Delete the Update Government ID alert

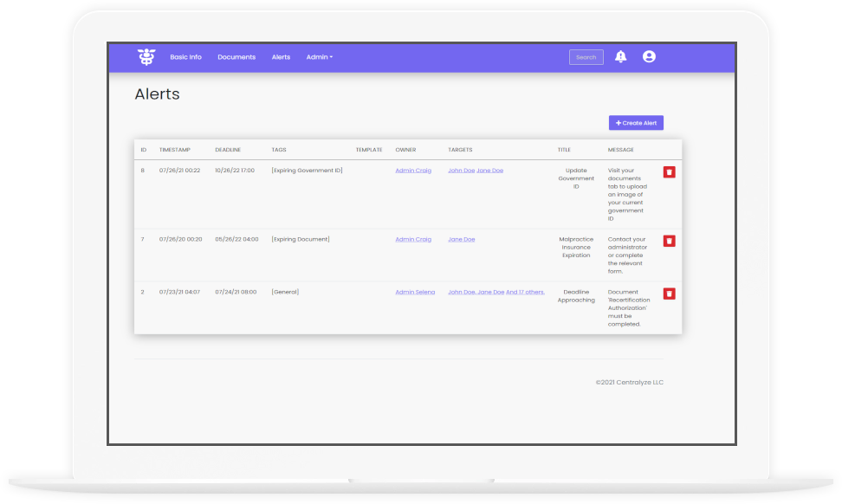pos(670,172)
